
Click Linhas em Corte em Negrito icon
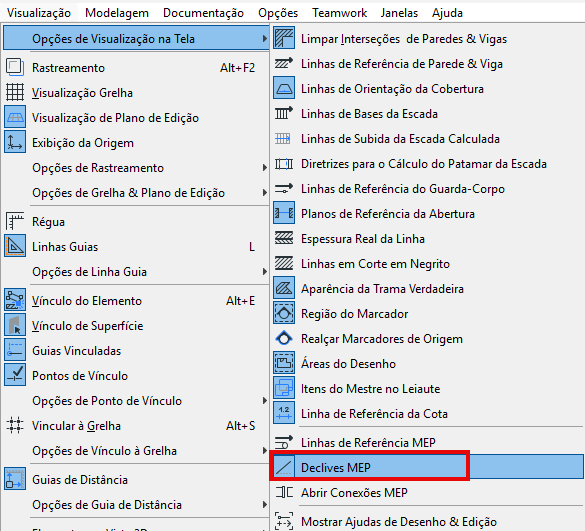(x=284, y=264)
